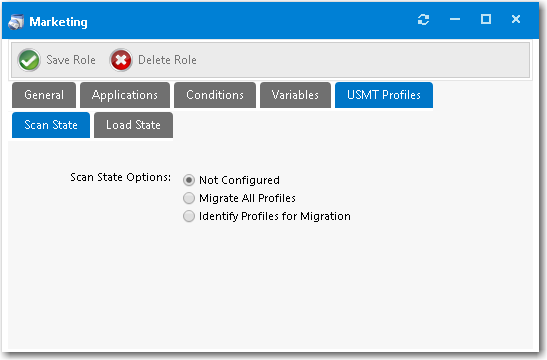Select the Scan State sub-tab

(51, 125)
